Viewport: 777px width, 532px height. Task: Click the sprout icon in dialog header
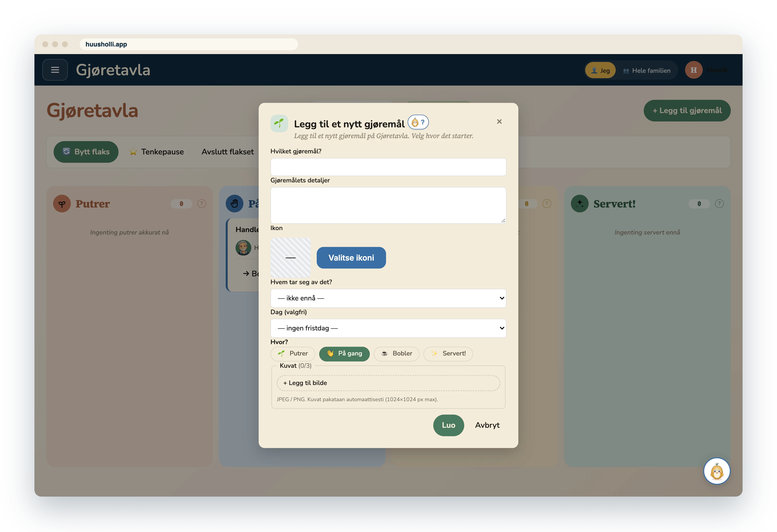[279, 124]
